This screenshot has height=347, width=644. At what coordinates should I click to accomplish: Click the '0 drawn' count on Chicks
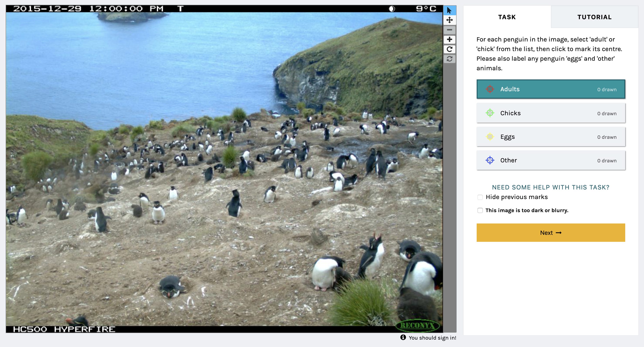point(607,113)
